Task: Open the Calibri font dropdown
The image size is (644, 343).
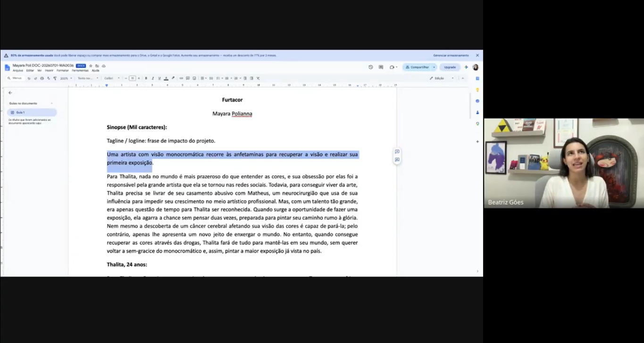Action: coord(112,78)
